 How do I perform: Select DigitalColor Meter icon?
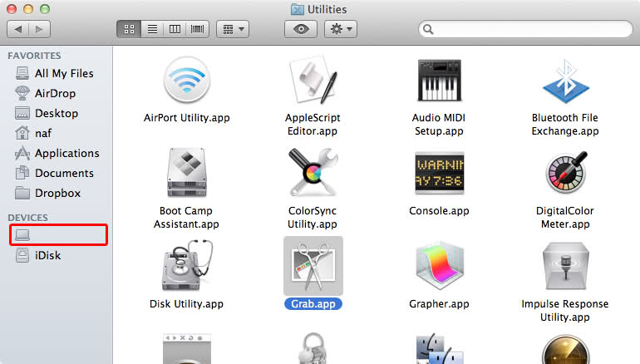(x=566, y=173)
